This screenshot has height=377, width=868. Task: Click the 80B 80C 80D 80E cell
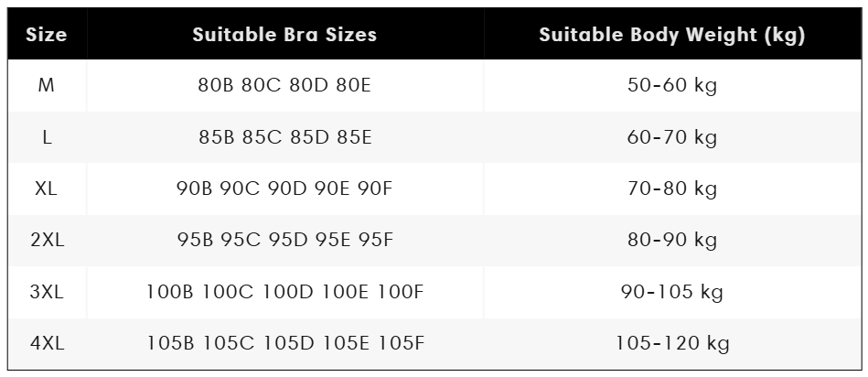285,85
